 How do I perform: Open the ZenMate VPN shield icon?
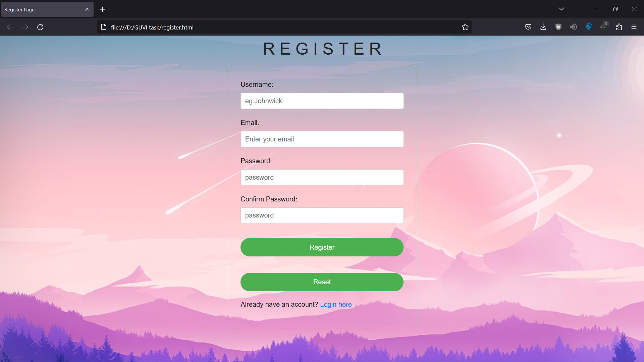click(x=588, y=27)
